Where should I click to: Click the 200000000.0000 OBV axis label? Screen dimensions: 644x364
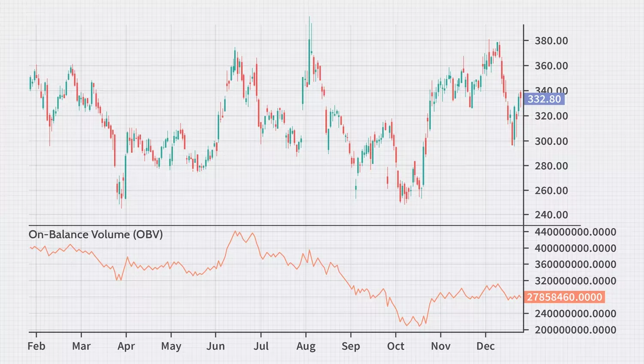coord(575,330)
